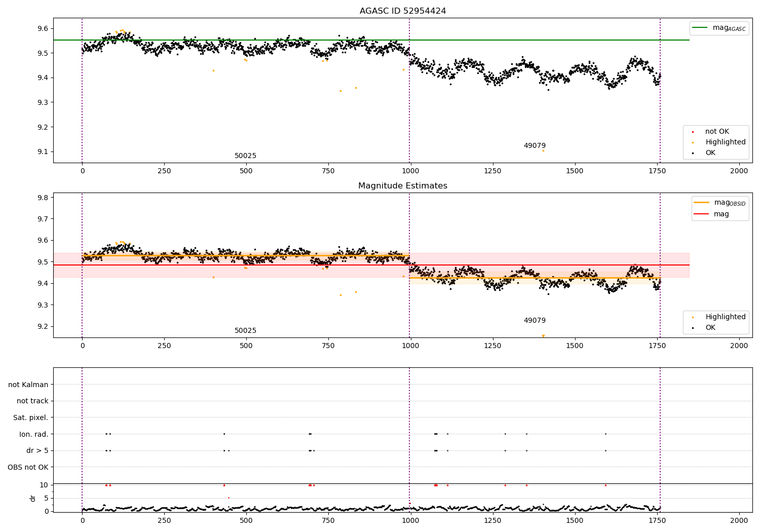This screenshot has height=532, width=760.
Task: Click the '9.3' y-axis tick in top plot
Action: [x=43, y=102]
